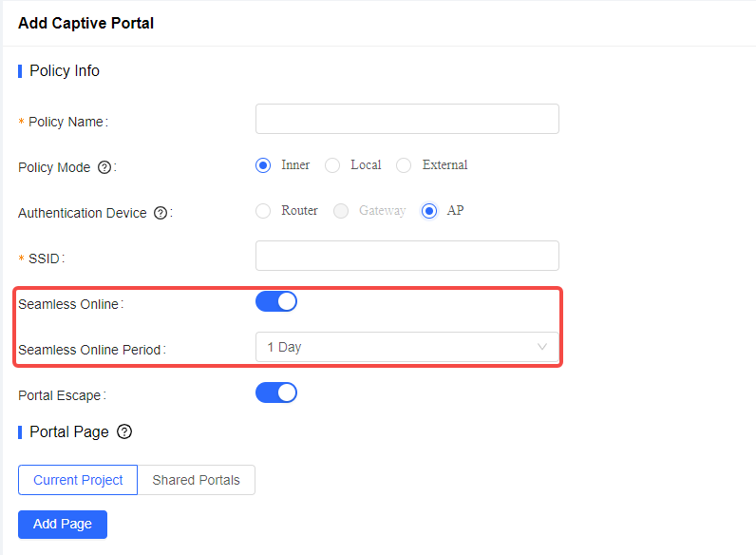Click the Add Captive Portal title
This screenshot has width=756, height=555.
(85, 23)
